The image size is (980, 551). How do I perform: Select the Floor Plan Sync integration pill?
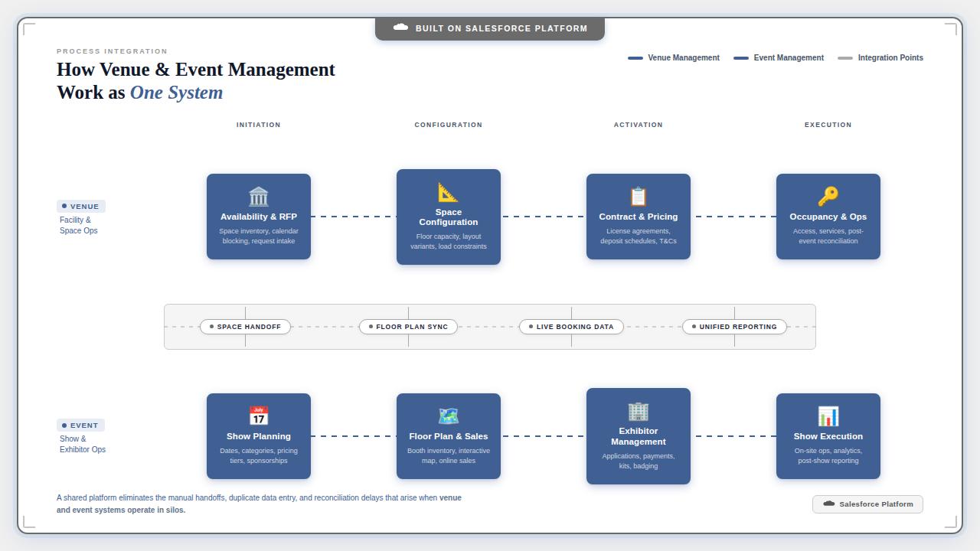408,327
